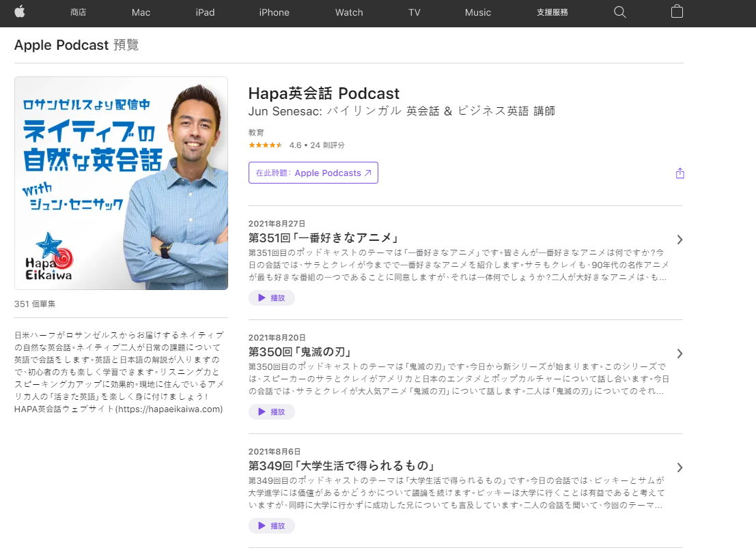Click the podcast description beginning 日米ハーフが
Image resolution: width=756 pixels, height=550 pixels.
pyautogui.click(x=120, y=372)
